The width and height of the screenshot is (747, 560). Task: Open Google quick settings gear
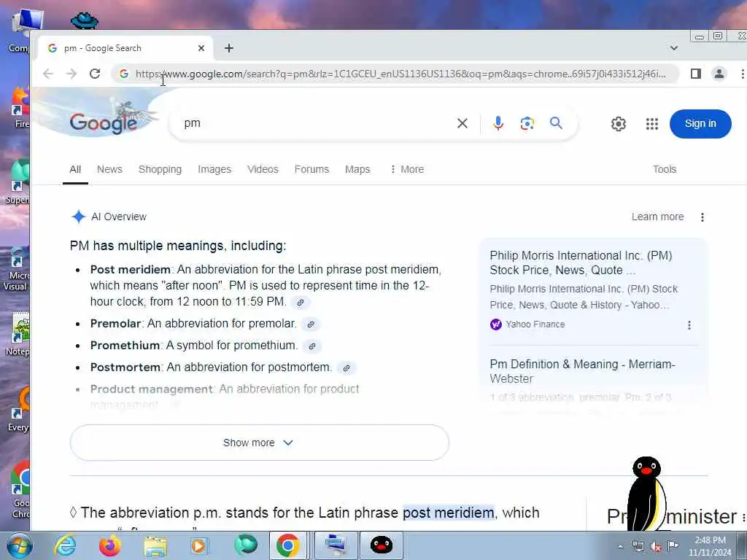point(619,124)
